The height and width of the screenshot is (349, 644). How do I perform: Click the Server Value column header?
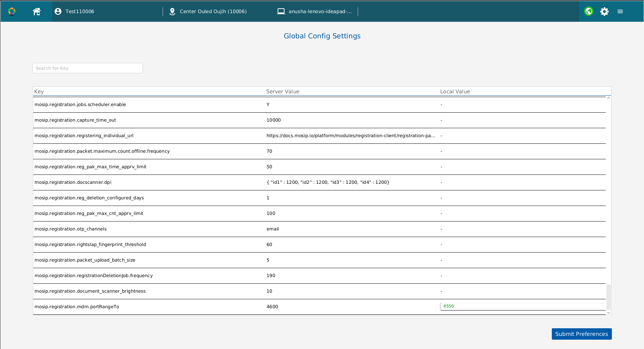point(282,92)
